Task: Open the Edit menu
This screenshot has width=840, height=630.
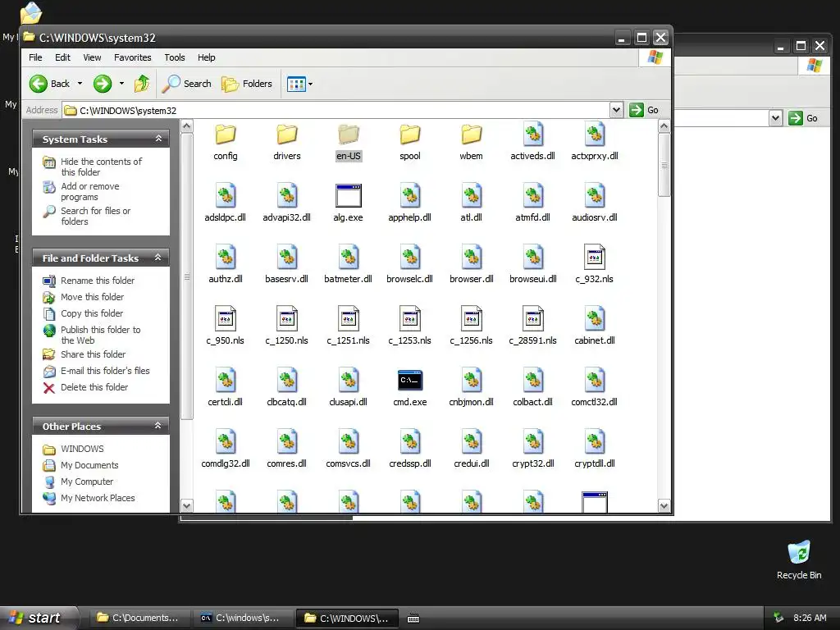Action: (x=62, y=57)
